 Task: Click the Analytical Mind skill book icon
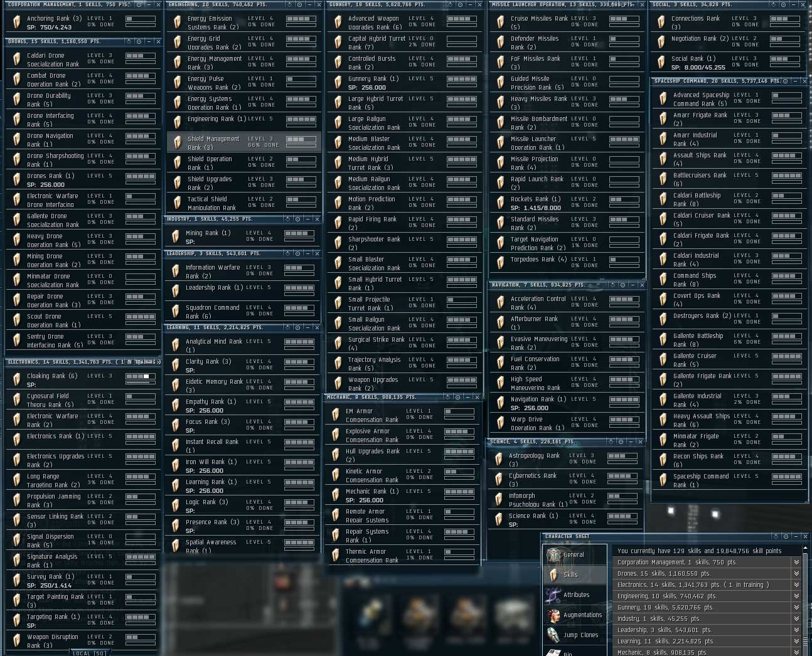point(176,346)
